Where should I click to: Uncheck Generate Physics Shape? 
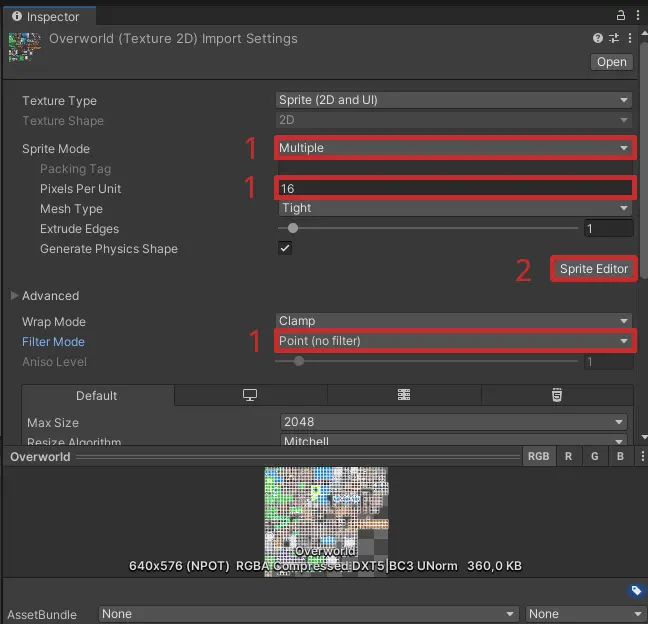click(x=285, y=248)
